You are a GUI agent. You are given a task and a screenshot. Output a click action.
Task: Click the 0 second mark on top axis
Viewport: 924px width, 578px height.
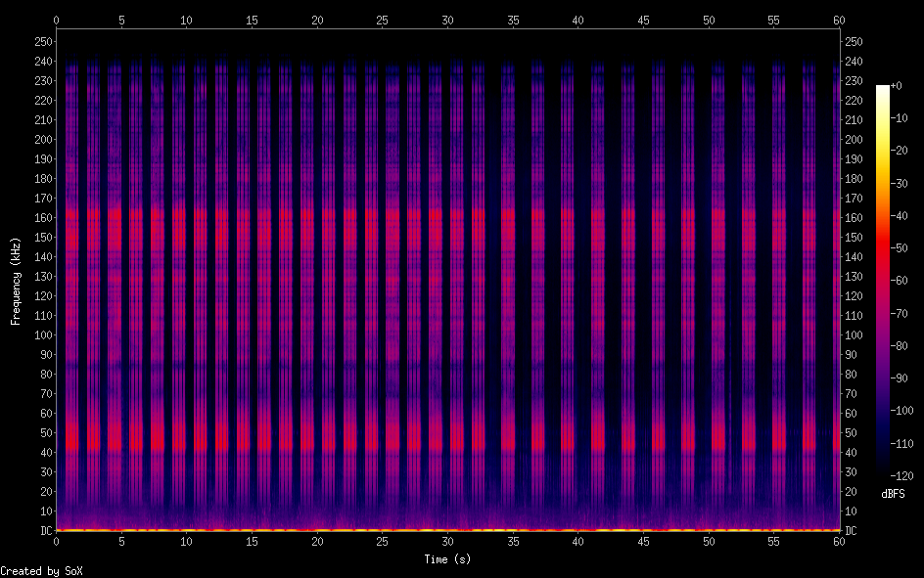click(x=57, y=20)
